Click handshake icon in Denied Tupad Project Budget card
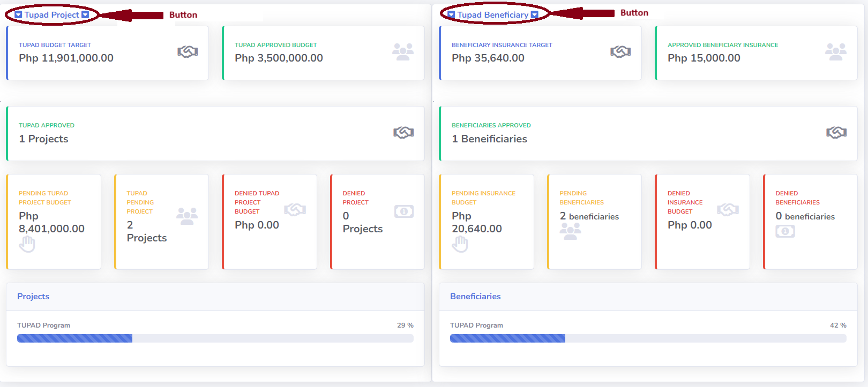This screenshot has height=387, width=868. point(295,210)
